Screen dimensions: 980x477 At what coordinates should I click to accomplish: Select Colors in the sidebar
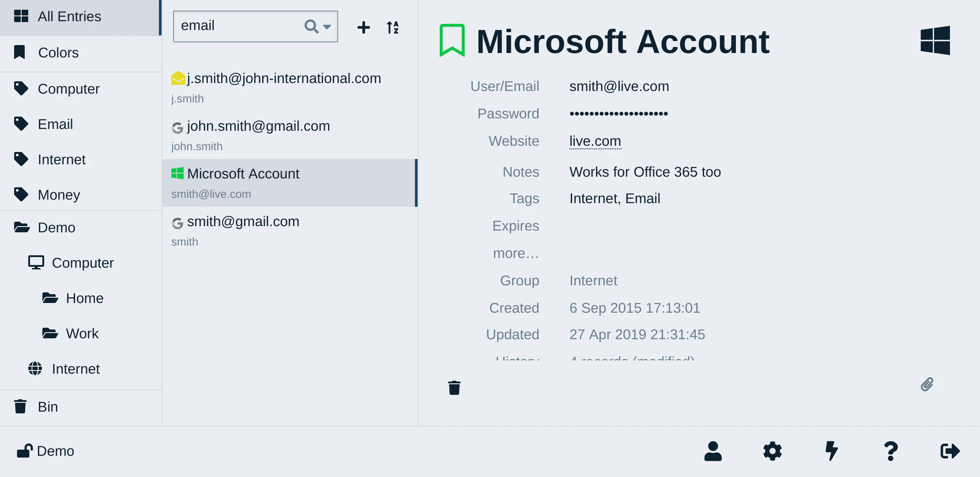58,53
